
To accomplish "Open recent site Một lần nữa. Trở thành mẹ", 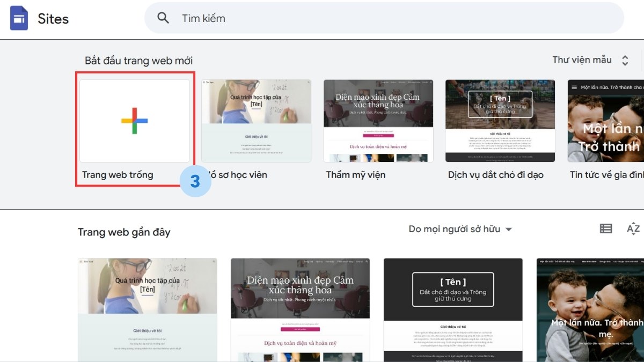I will click(x=590, y=310).
